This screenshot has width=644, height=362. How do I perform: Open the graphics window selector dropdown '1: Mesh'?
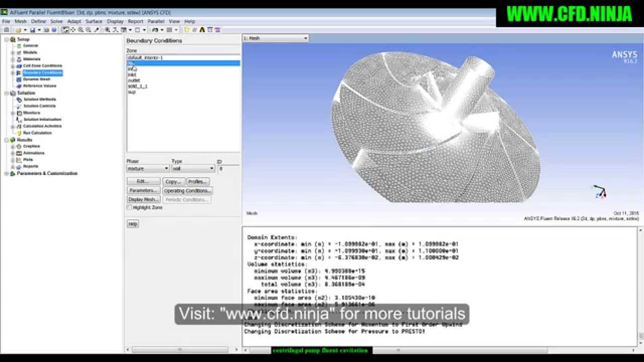click(275, 38)
